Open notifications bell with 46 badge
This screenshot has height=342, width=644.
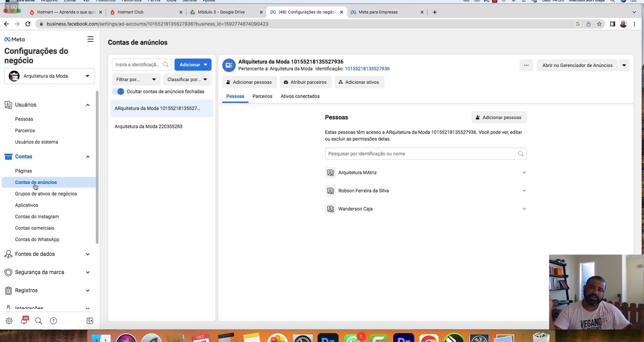click(x=24, y=321)
